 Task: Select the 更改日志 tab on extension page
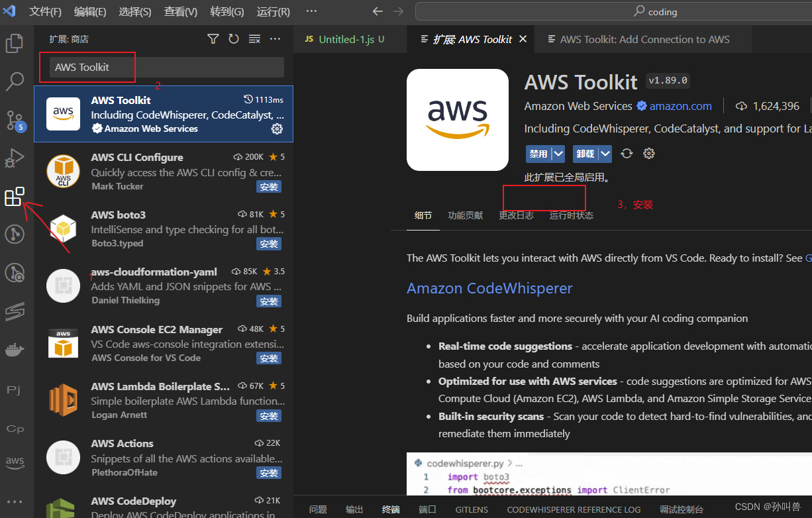click(x=516, y=215)
